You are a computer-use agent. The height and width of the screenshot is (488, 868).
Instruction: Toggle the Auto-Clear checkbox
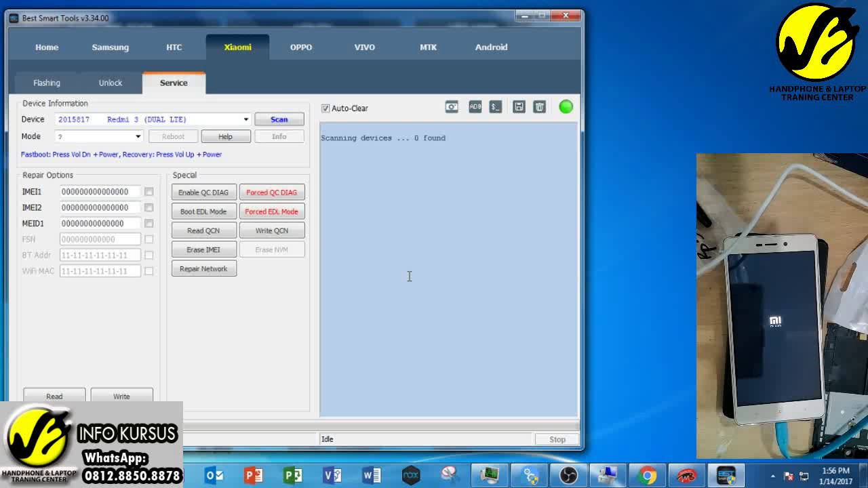click(325, 108)
